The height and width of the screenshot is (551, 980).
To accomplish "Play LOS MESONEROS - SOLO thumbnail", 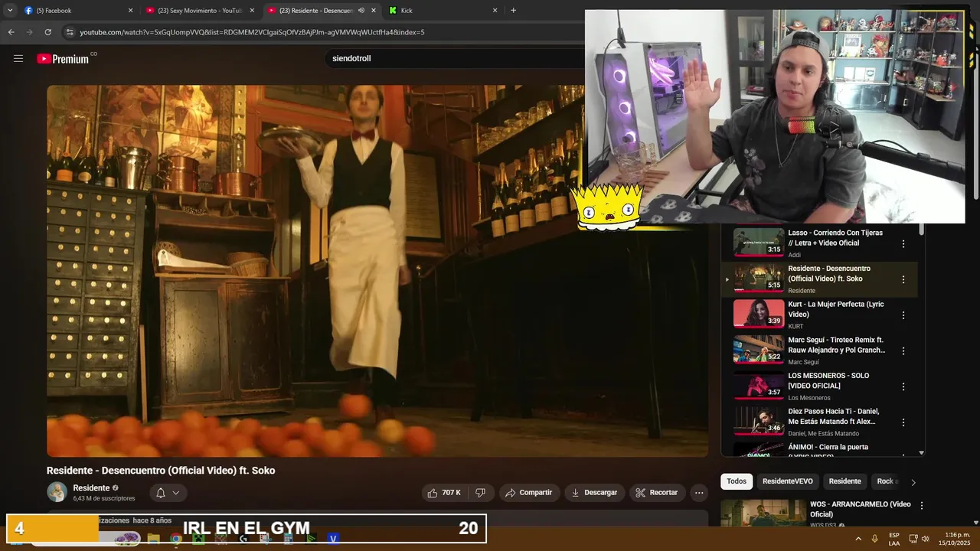I will [758, 385].
